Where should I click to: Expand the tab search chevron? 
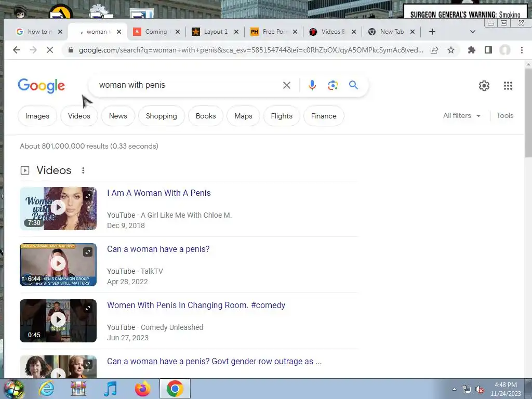[x=473, y=32]
